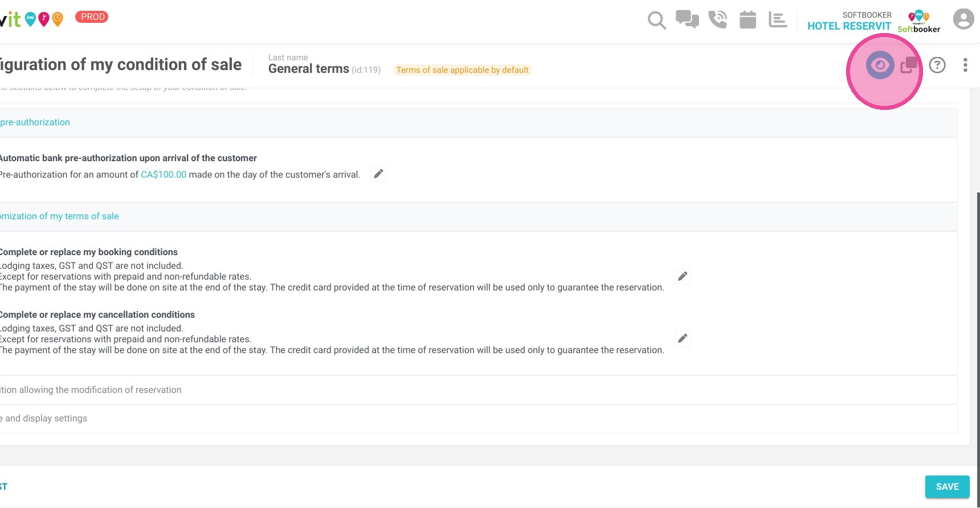The image size is (980, 508).
Task: Collapse the pre-authorization section header
Action: click(477, 122)
